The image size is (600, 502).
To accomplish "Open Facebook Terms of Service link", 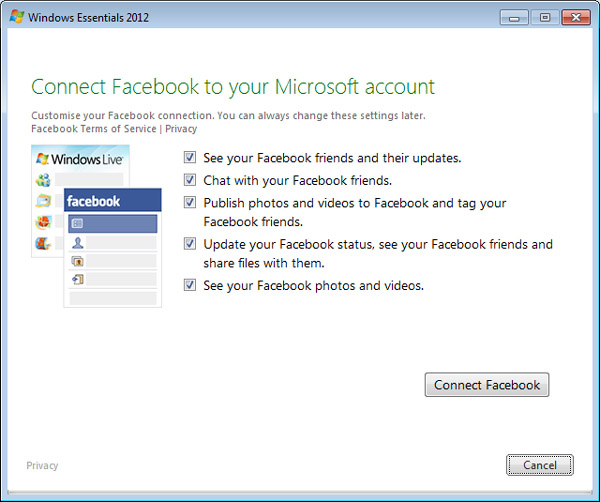I will click(x=94, y=129).
